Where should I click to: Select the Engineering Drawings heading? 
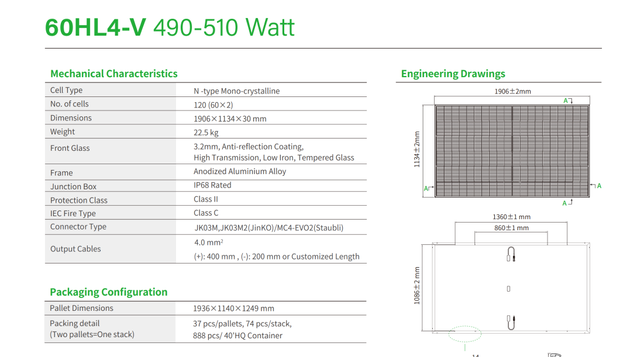tap(453, 74)
